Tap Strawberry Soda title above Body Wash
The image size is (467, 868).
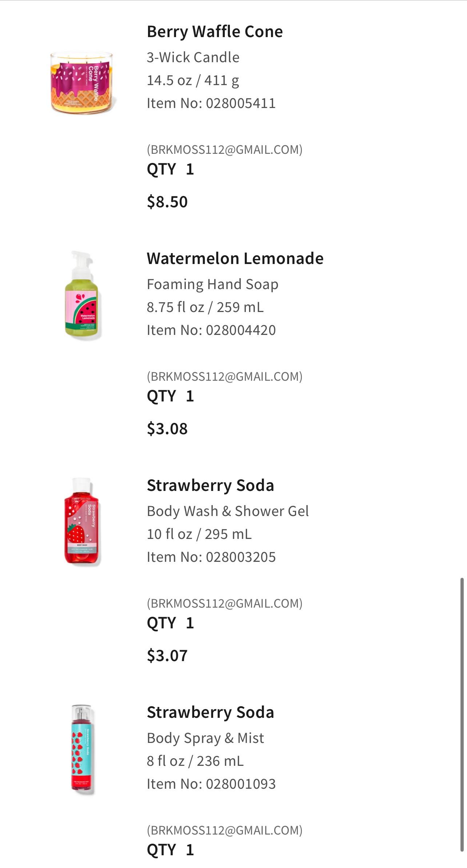(x=210, y=485)
